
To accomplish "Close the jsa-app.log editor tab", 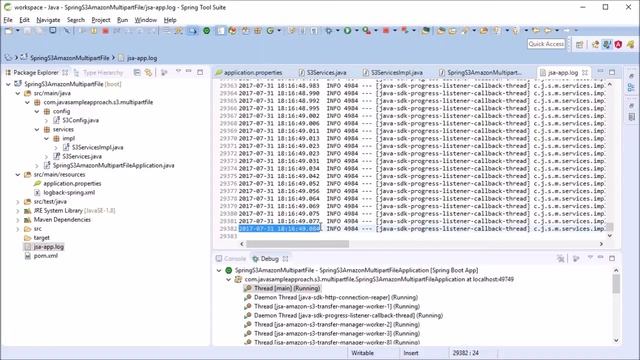I will 585,72.
